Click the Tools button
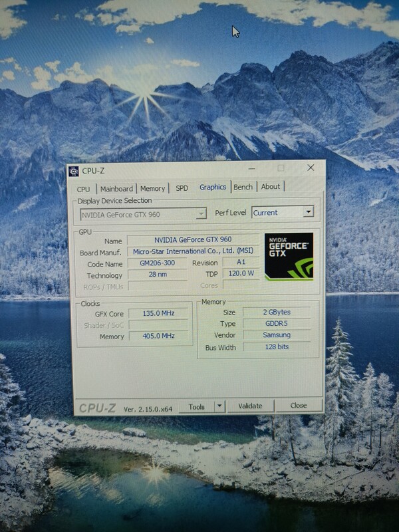 click(197, 406)
